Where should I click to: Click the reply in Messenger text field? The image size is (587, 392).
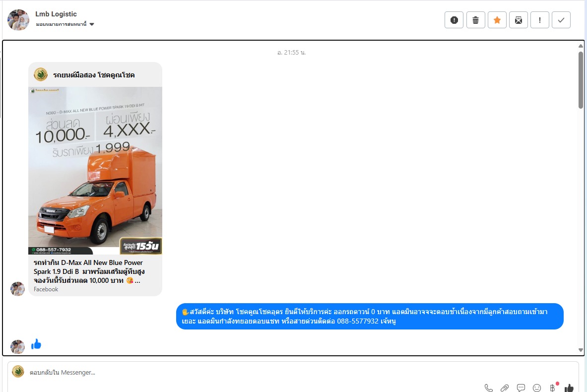pos(248,372)
